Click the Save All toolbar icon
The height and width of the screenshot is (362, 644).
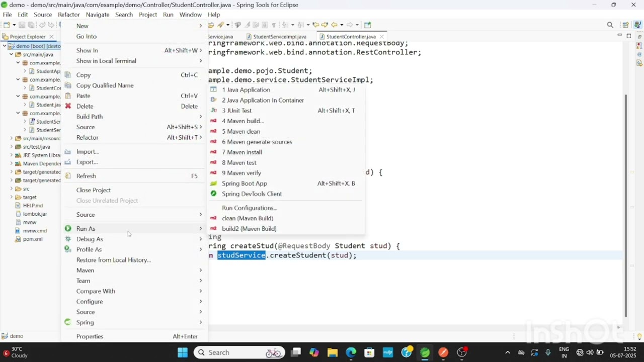coord(31,25)
